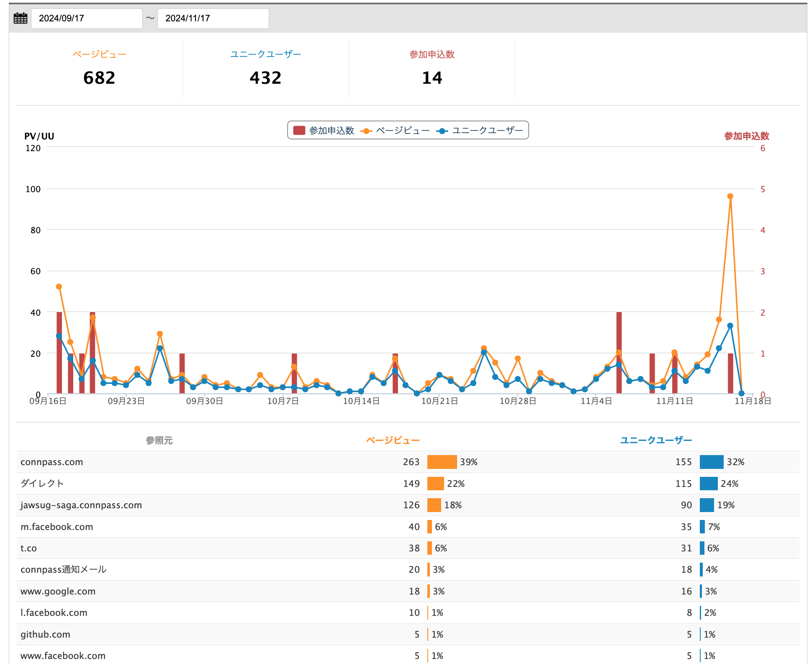Select the ダイレクト referrer row
Viewport: 812px width, 664px height.
point(408,484)
